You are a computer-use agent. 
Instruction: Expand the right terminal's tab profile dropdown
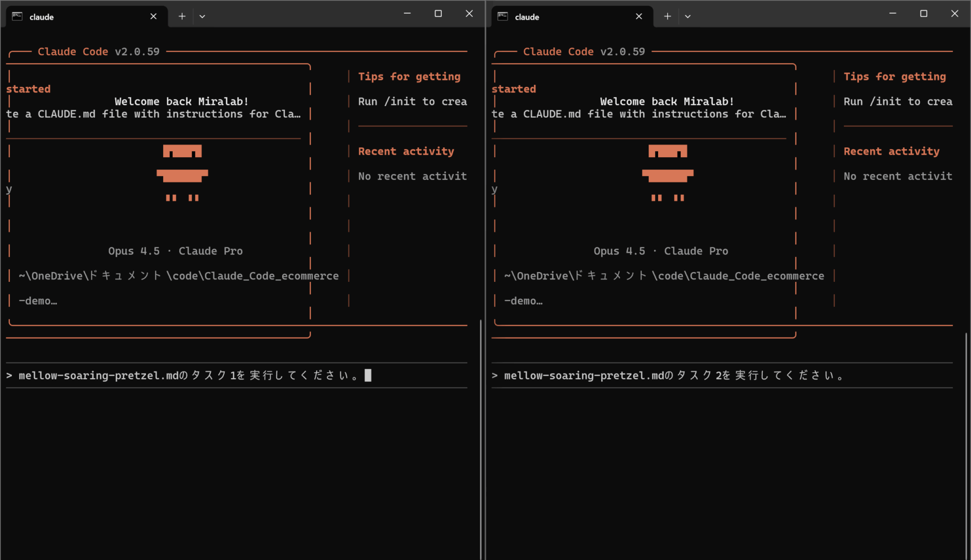pyautogui.click(x=688, y=16)
